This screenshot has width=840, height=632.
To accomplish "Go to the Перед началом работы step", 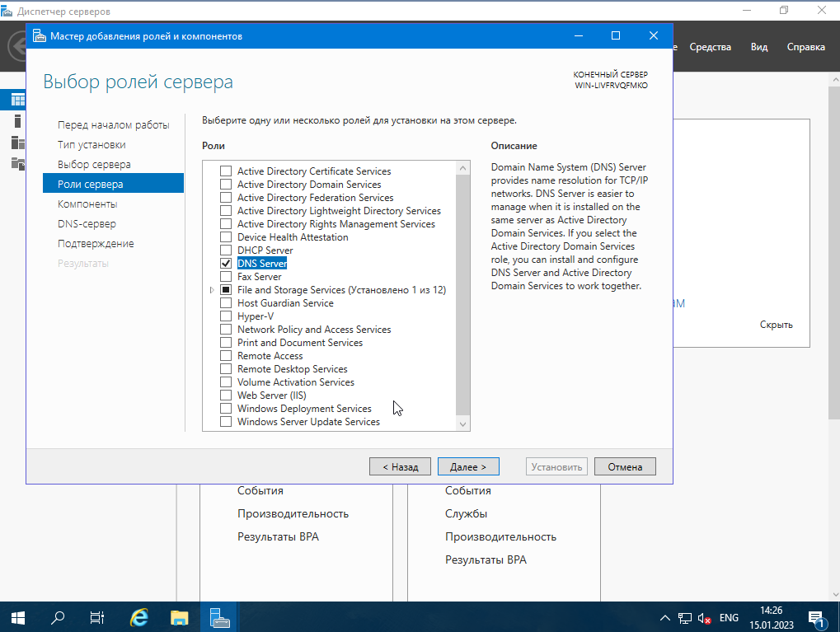I will [x=114, y=124].
